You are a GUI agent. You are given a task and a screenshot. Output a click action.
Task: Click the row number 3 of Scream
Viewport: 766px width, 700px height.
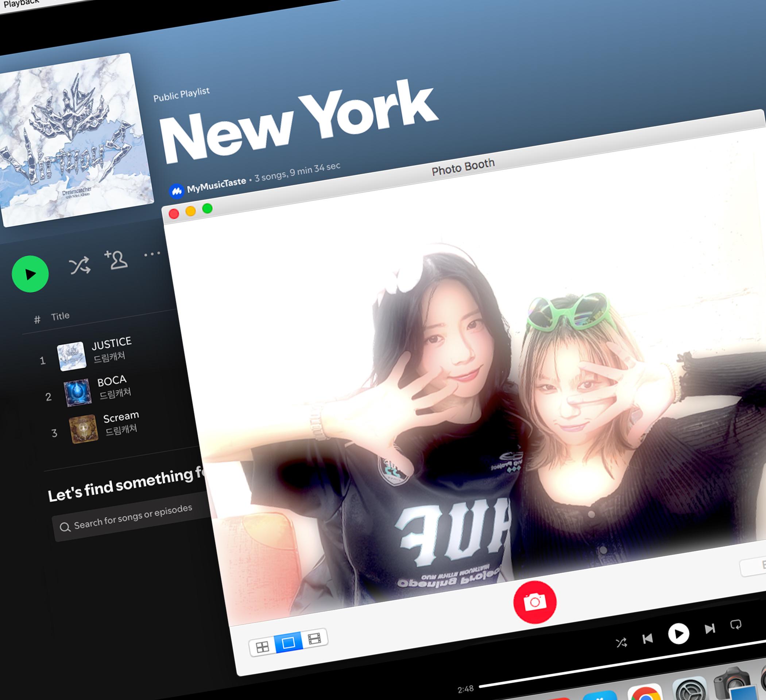[54, 433]
